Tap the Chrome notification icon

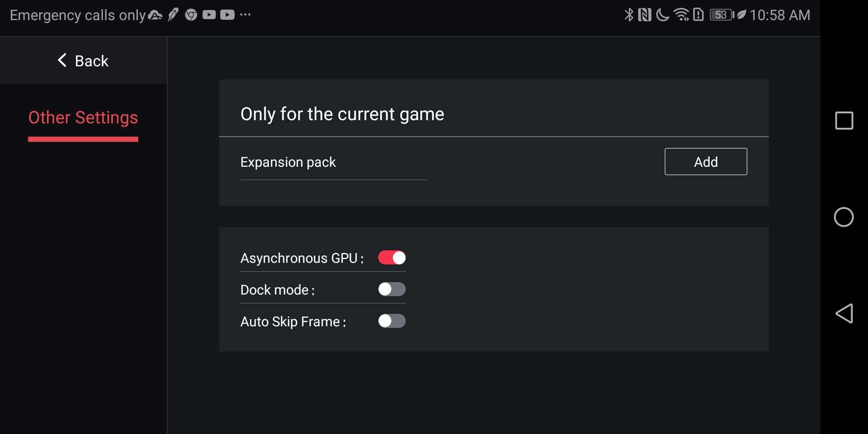point(191,15)
